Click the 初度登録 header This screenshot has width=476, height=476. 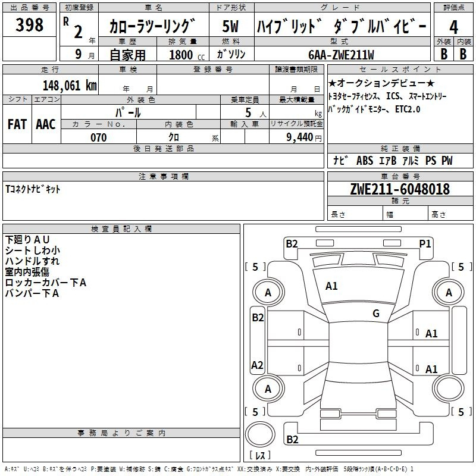point(79,8)
